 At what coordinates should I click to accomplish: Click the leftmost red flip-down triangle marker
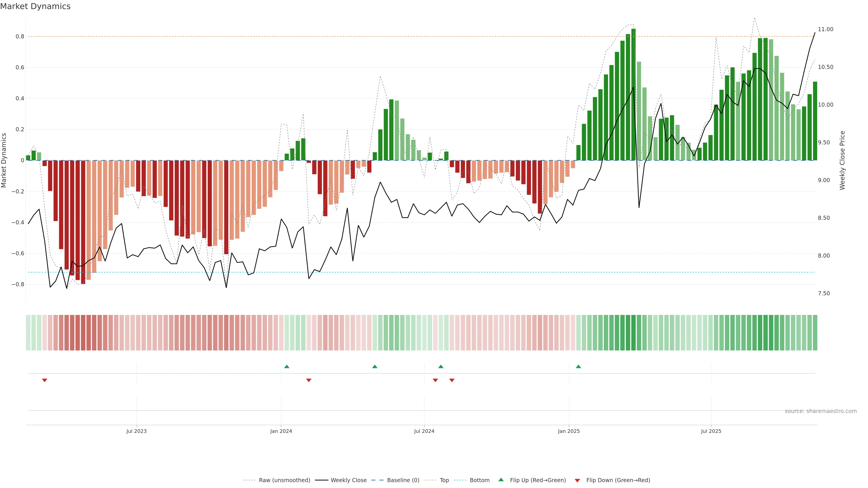coord(45,380)
